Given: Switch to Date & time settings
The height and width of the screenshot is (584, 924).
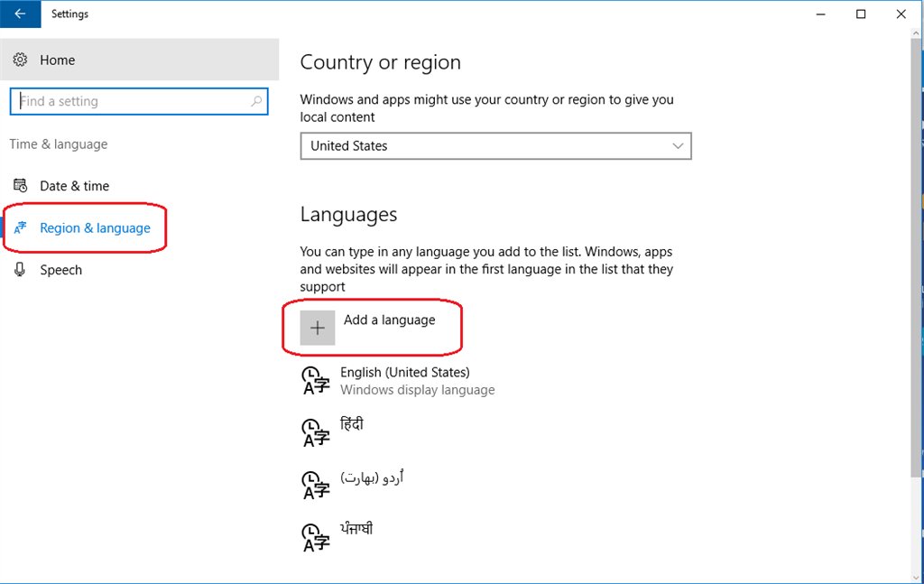Looking at the screenshot, I should 69,186.
